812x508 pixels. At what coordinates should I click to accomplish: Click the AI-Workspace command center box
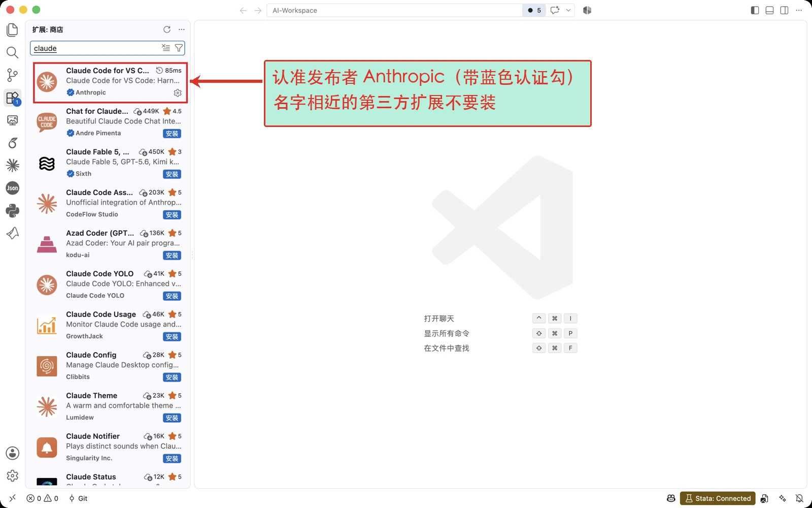coord(395,10)
